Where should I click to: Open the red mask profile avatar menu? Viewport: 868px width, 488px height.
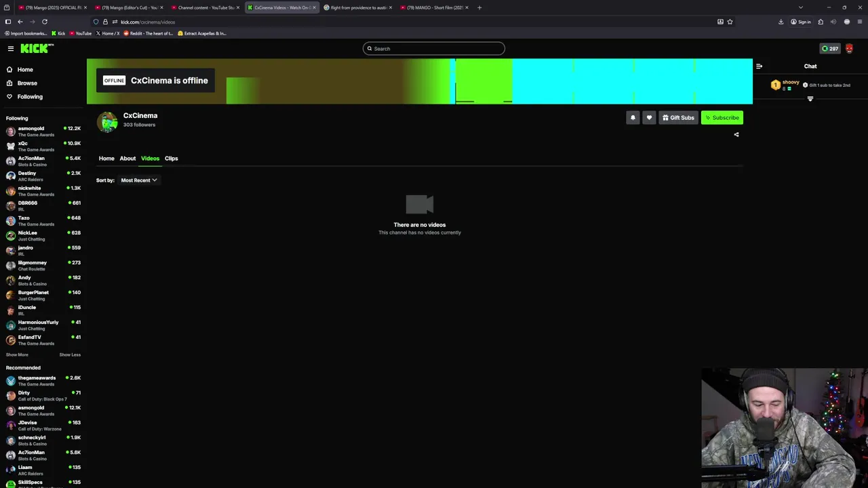849,49
